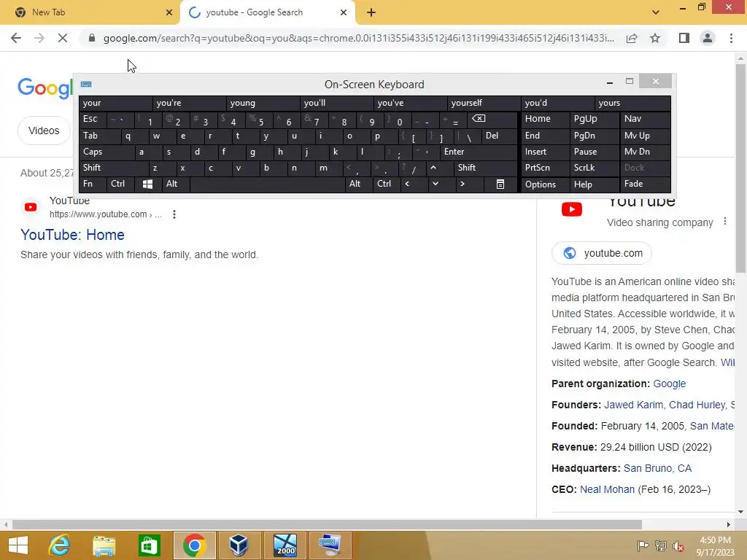Open a new tab with the plus button
The height and width of the screenshot is (560, 747).
point(371,12)
